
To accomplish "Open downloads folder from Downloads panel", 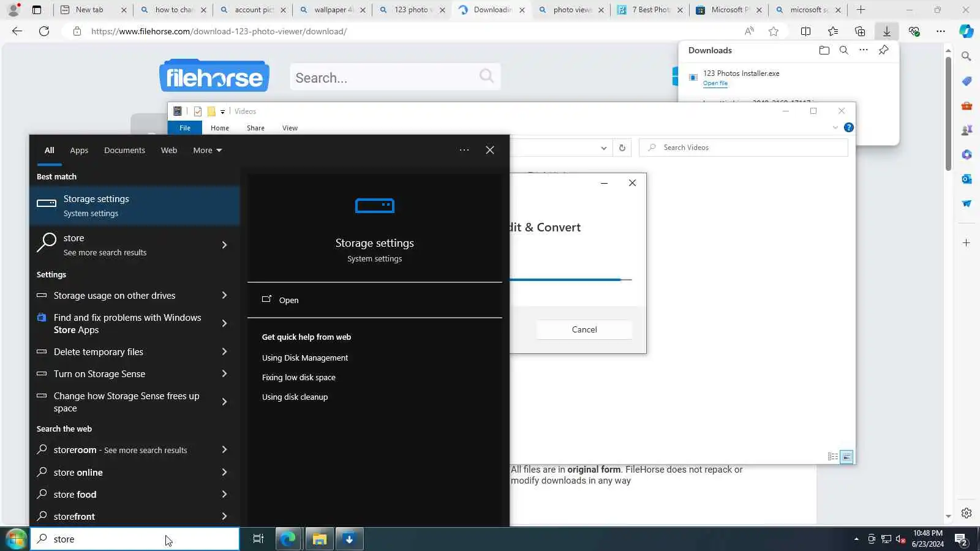I will click(x=824, y=50).
